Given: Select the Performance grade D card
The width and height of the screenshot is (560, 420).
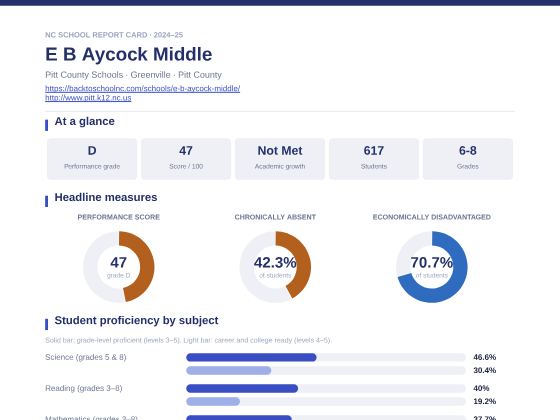Looking at the screenshot, I should 92,159.
